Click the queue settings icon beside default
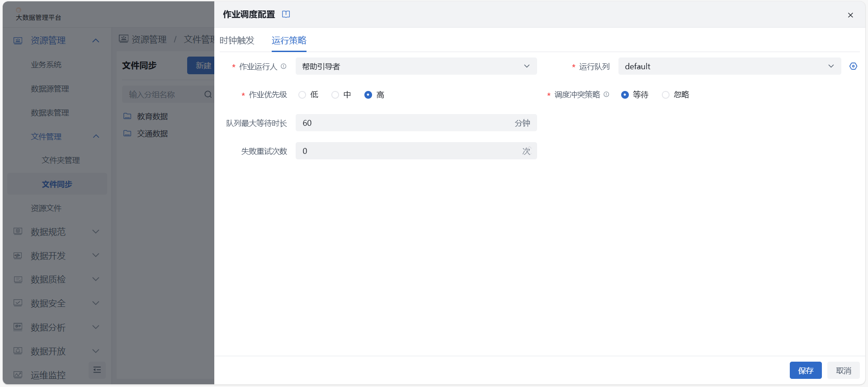This screenshot has height=387, width=868. [853, 66]
